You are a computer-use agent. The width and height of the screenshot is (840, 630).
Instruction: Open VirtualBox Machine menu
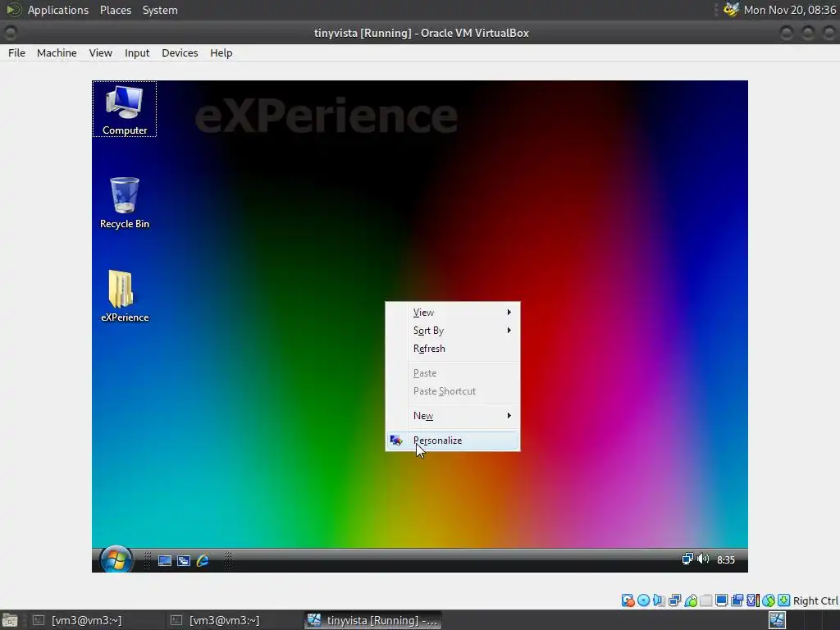point(57,53)
